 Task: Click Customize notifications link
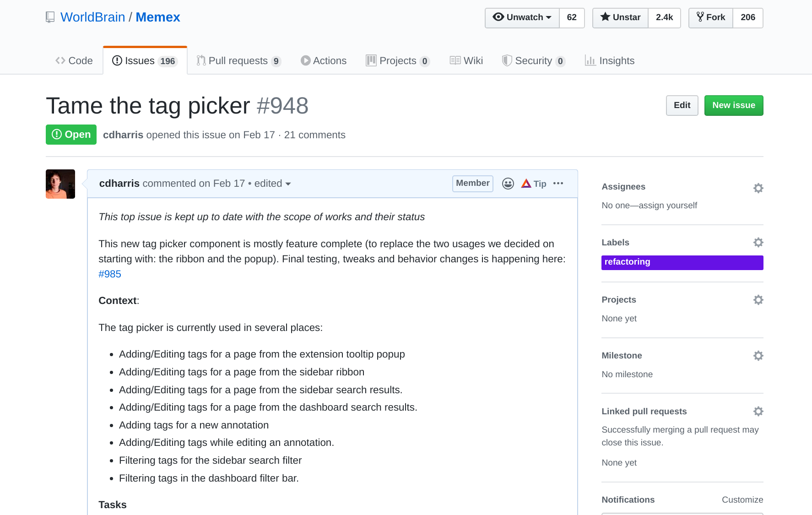tap(742, 500)
